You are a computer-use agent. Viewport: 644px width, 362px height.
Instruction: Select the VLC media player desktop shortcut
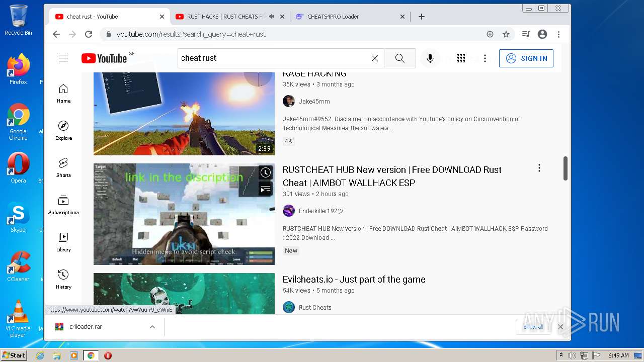pyautogui.click(x=18, y=319)
